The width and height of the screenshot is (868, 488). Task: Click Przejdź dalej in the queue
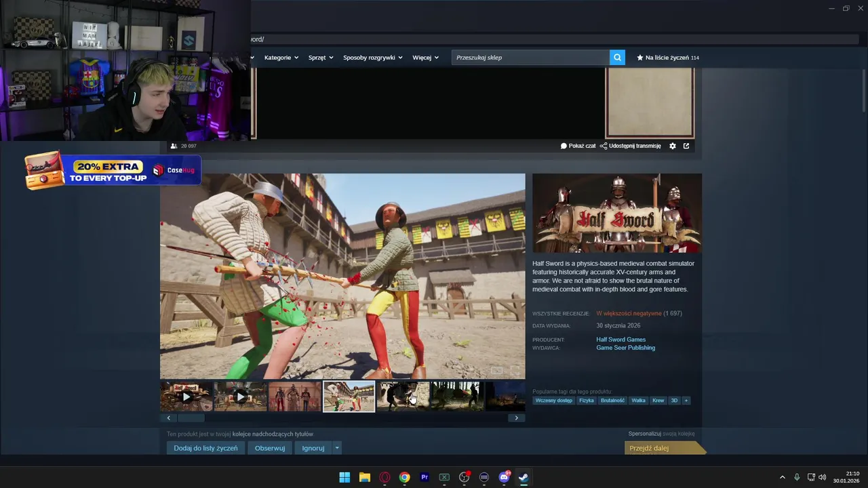pyautogui.click(x=665, y=448)
